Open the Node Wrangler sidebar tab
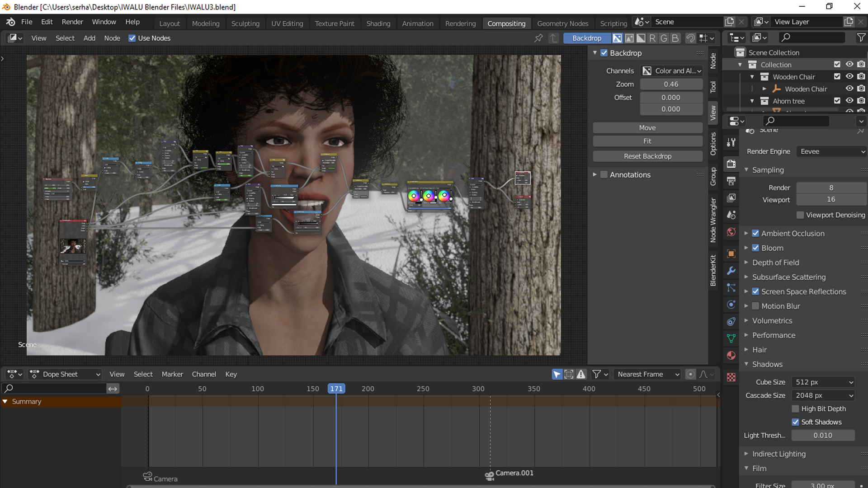868x488 pixels. point(713,220)
